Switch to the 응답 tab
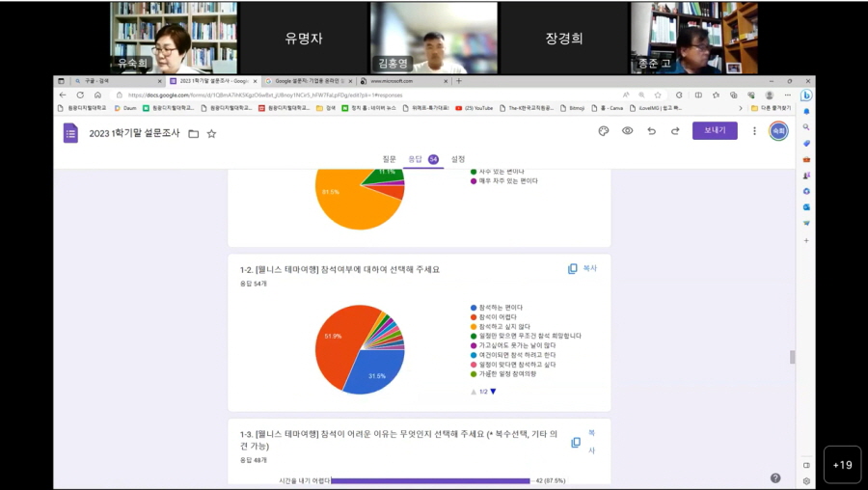 click(x=423, y=159)
